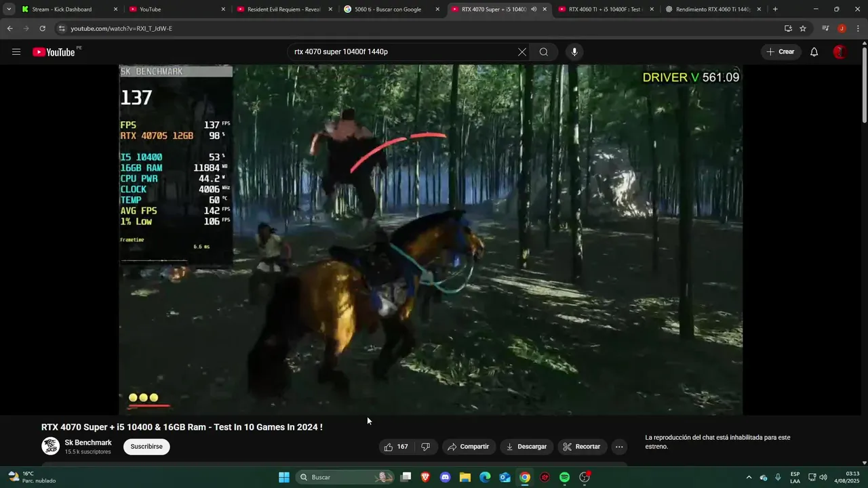Open Spotify from taskbar
This screenshot has height=488, width=868.
[564, 477]
